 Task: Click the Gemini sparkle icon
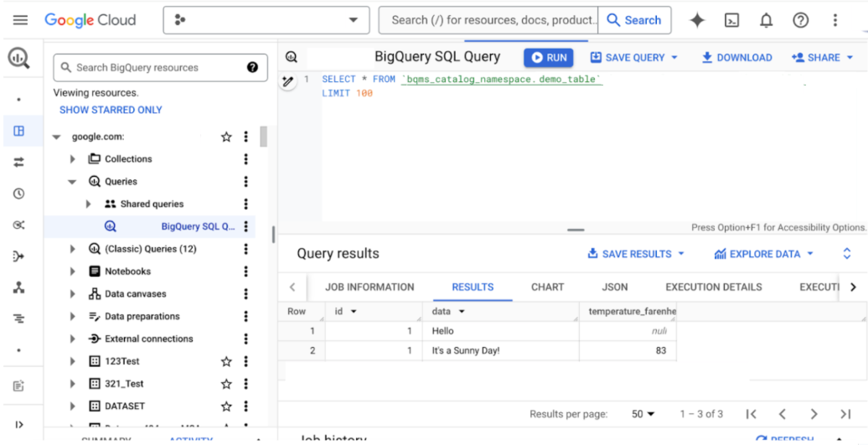[697, 20]
